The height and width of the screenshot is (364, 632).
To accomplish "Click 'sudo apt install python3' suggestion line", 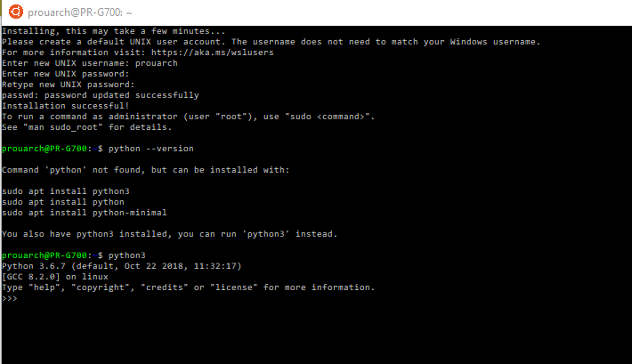I will pyautogui.click(x=66, y=191).
